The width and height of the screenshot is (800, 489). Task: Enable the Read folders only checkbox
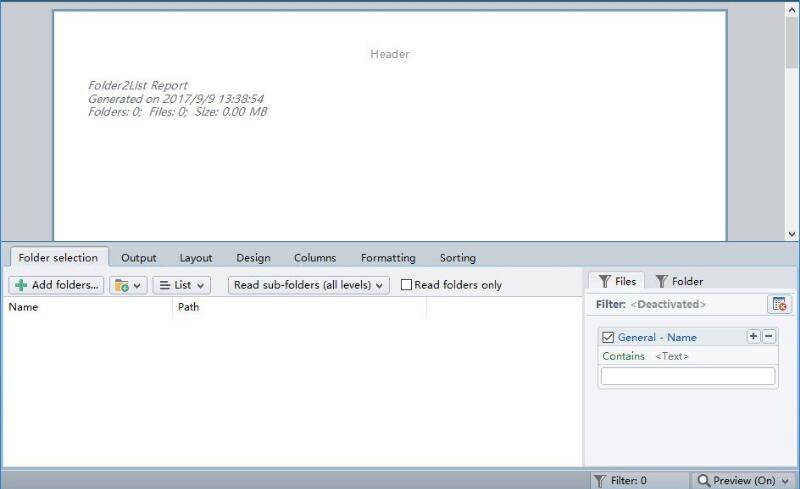coord(406,285)
